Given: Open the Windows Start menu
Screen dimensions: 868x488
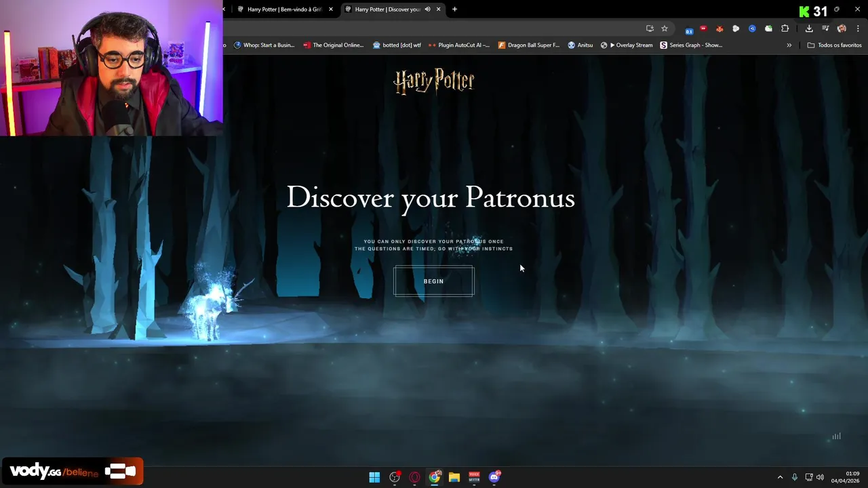Looking at the screenshot, I should [374, 477].
